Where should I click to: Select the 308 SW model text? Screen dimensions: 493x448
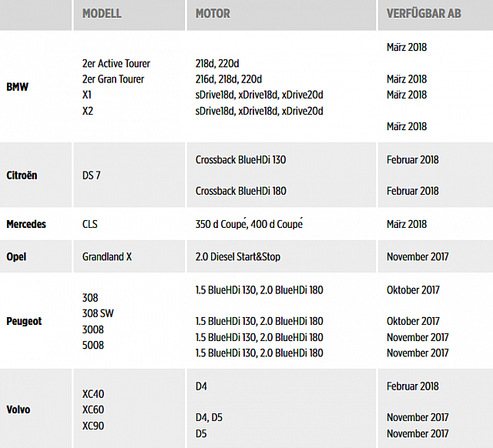tap(99, 313)
